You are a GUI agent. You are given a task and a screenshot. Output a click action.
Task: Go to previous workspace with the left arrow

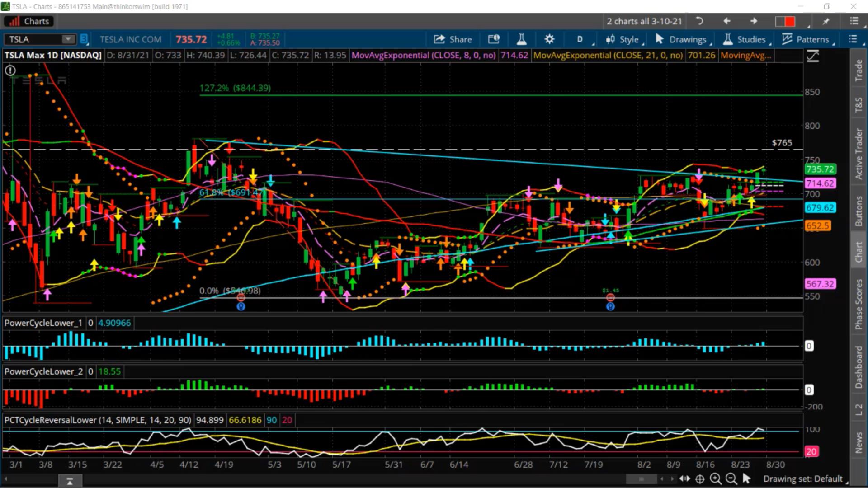tap(727, 21)
